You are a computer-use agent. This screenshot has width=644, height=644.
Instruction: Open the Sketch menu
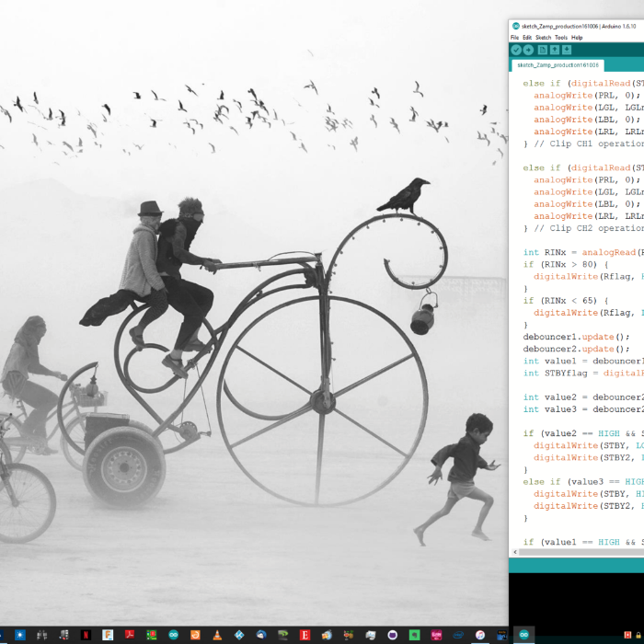tap(543, 38)
